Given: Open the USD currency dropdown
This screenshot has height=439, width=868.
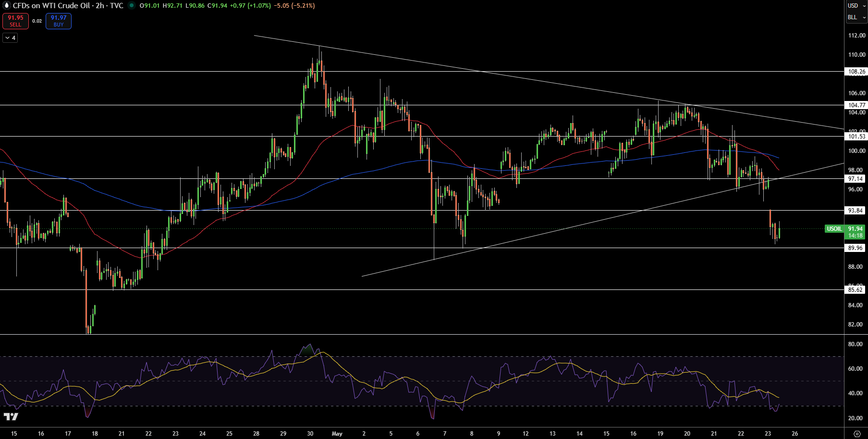Looking at the screenshot, I should (856, 6).
